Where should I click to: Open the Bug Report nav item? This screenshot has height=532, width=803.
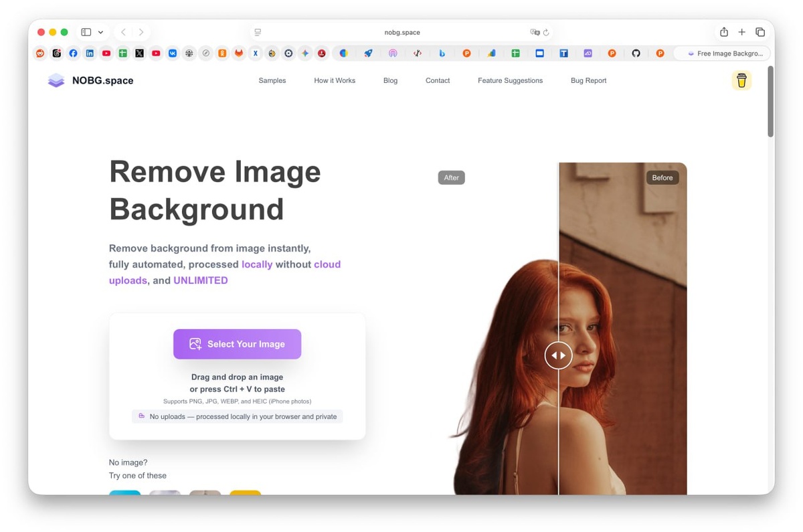pyautogui.click(x=589, y=80)
